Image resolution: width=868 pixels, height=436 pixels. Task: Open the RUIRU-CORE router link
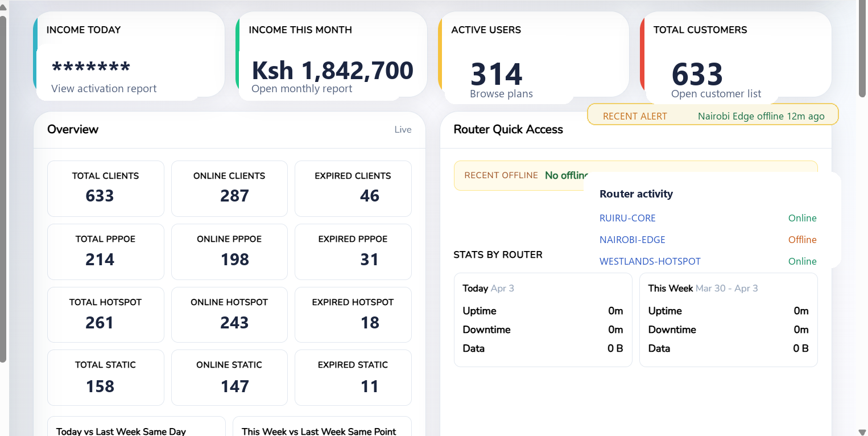(627, 218)
